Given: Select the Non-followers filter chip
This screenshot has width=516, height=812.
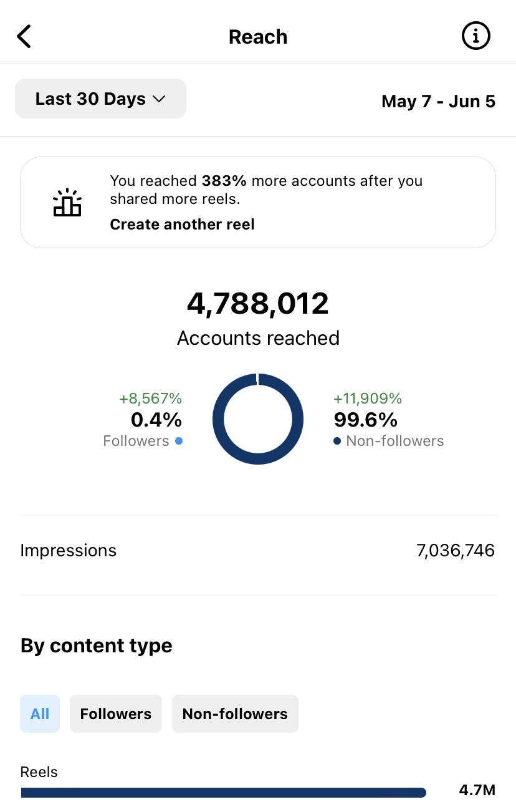Looking at the screenshot, I should click(235, 713).
